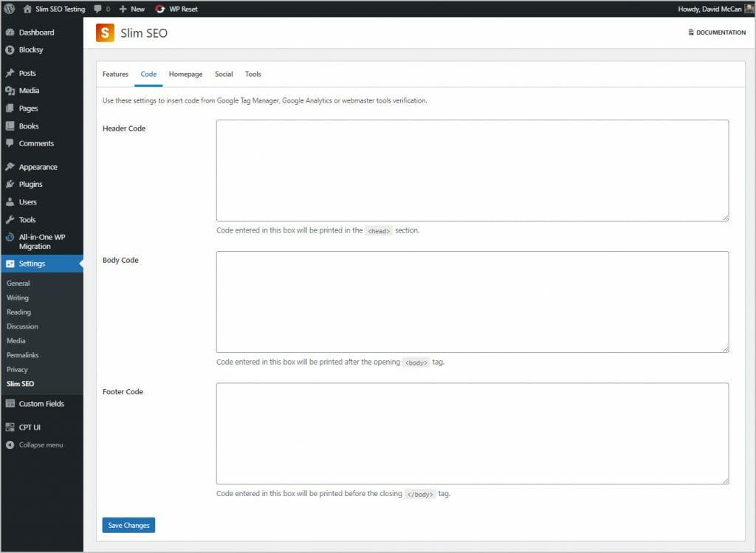This screenshot has height=553, width=756.
Task: Open the Permalinks settings submenu
Action: 22,355
